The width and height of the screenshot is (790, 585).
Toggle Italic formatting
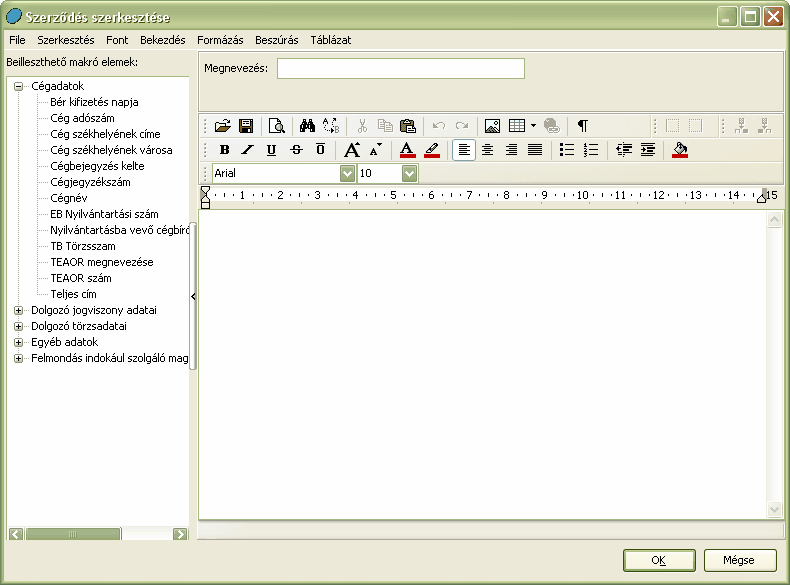pos(247,150)
